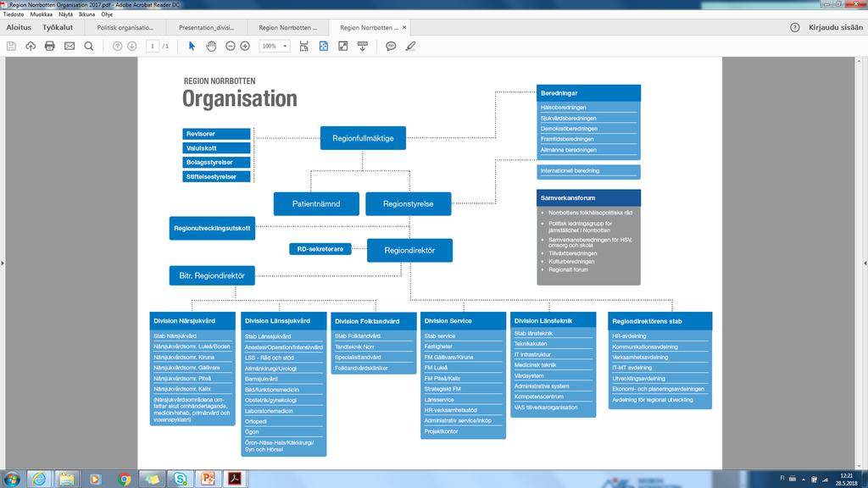Image resolution: width=868 pixels, height=488 pixels.
Task: Open the Muokkaa menu
Action: [42, 14]
